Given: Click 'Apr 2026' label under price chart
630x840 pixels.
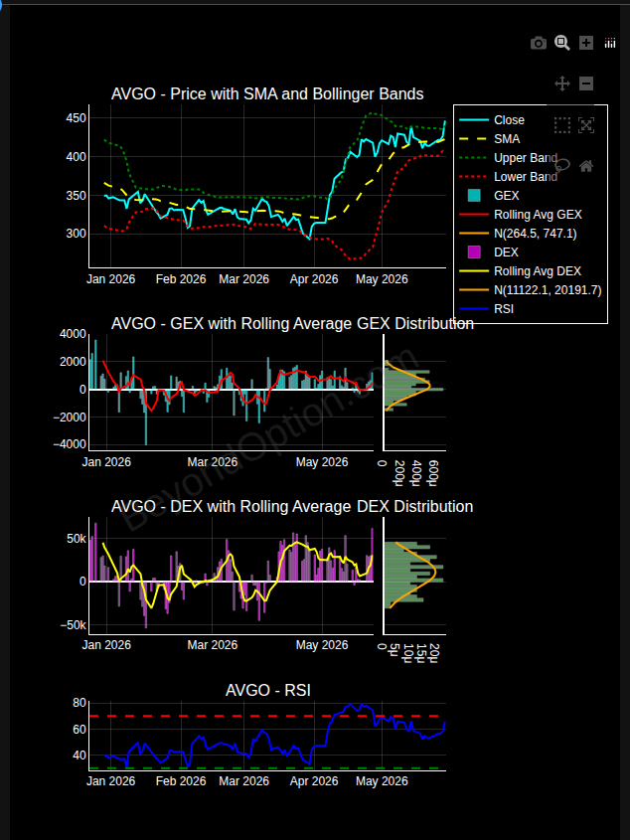Looking at the screenshot, I should click(x=314, y=279).
